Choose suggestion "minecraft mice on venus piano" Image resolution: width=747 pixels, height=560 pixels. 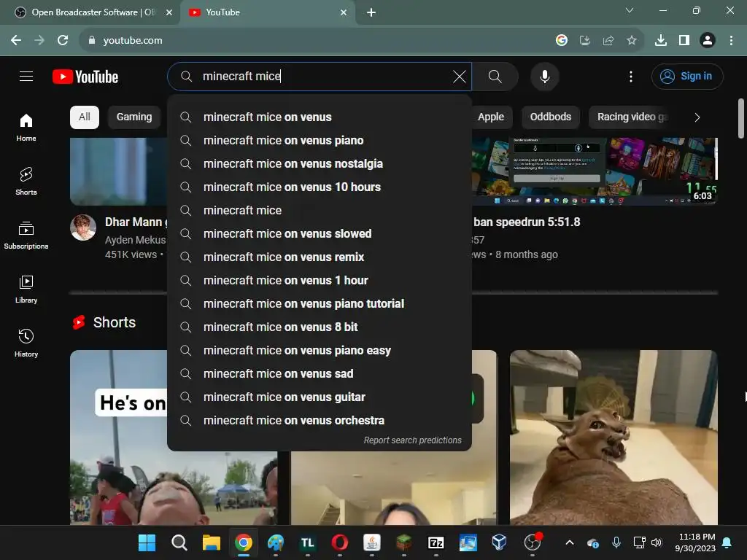(x=320, y=141)
